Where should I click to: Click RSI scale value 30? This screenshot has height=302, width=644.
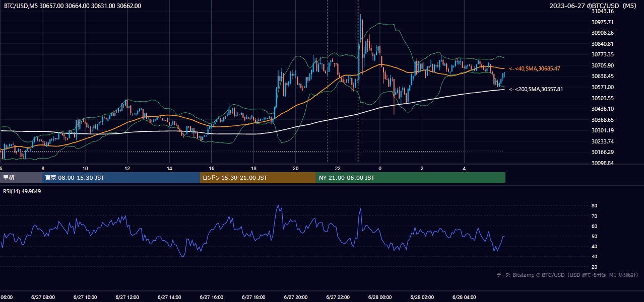(595, 257)
